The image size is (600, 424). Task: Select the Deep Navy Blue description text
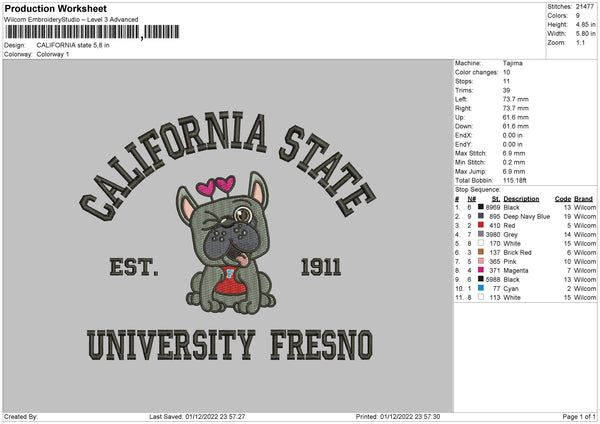click(x=527, y=216)
